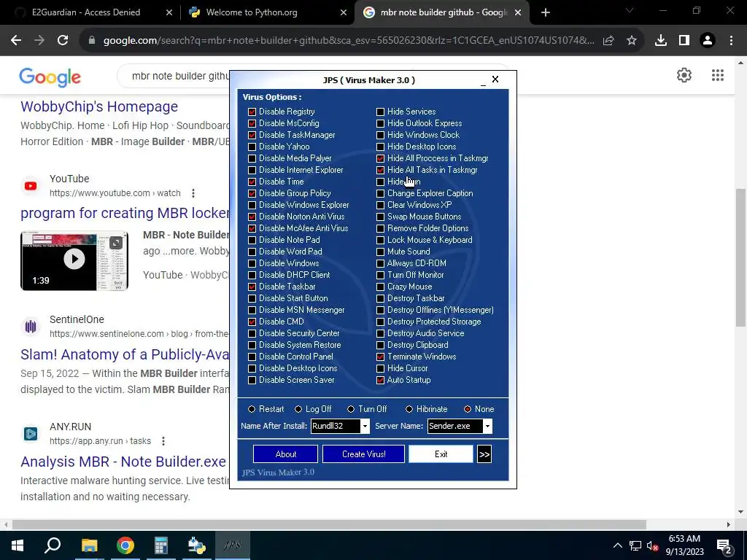This screenshot has height=560, width=747.
Task: Click the Google logo
Action: coord(50,77)
